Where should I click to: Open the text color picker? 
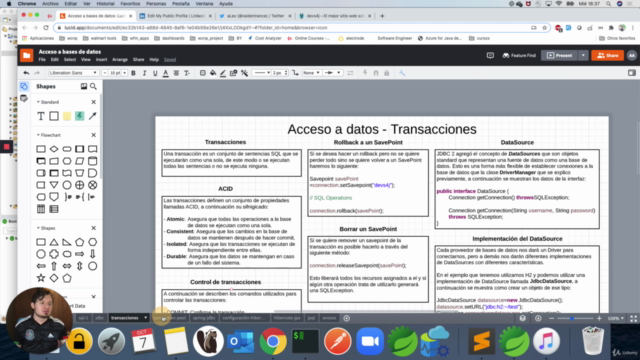165,73
